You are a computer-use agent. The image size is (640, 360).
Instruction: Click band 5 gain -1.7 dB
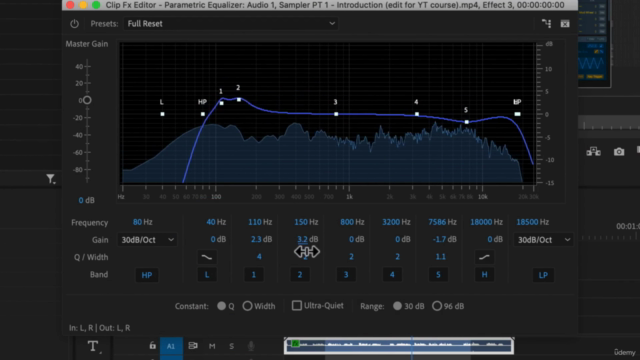(x=444, y=240)
